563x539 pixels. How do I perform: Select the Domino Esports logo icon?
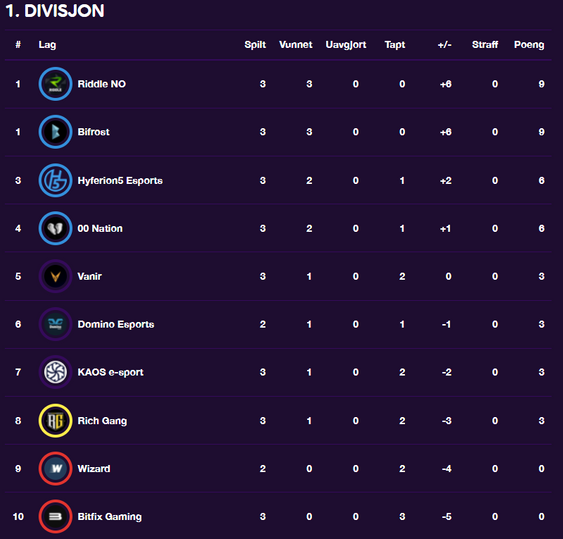(x=55, y=324)
